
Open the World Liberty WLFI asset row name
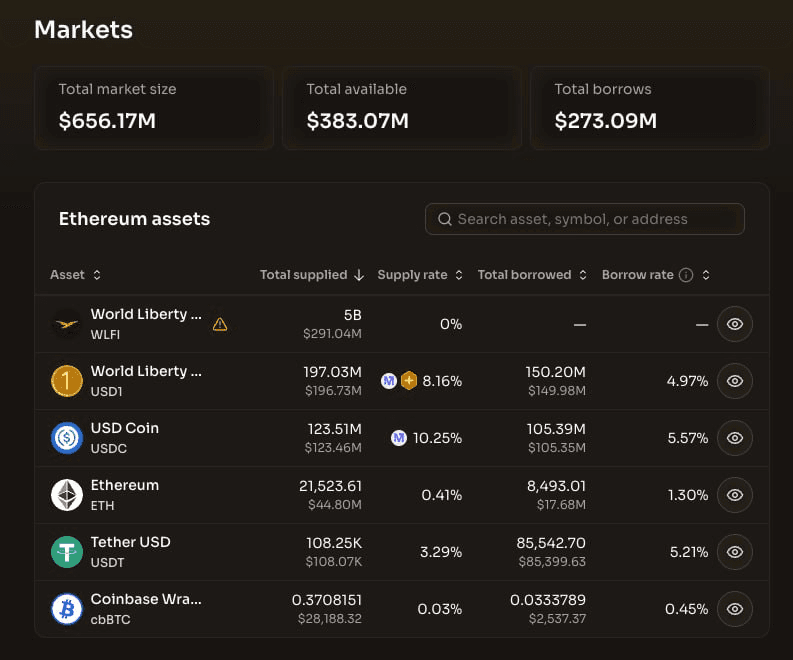click(146, 315)
